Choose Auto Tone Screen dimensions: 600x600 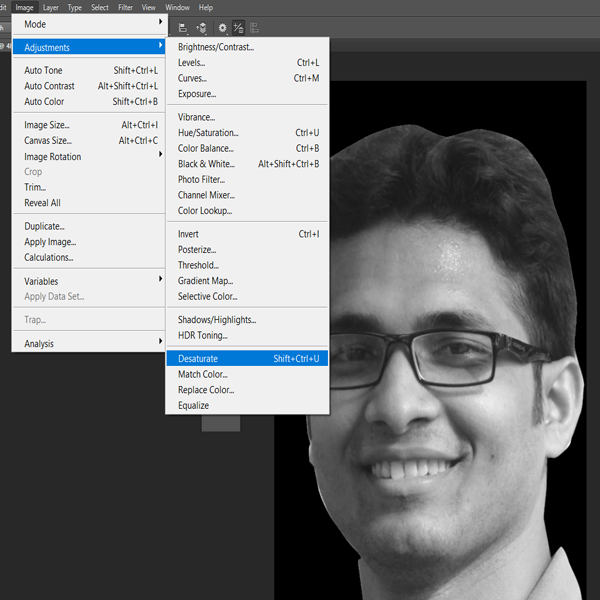coord(90,70)
